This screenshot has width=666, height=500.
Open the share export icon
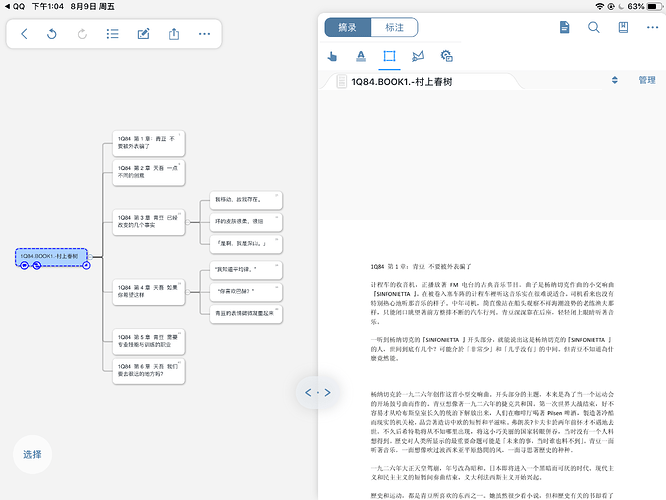(174, 34)
